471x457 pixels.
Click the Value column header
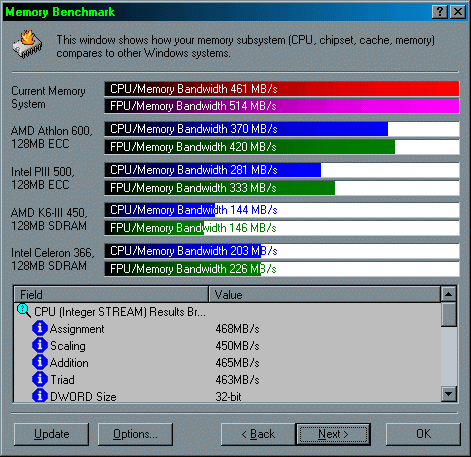point(324,295)
